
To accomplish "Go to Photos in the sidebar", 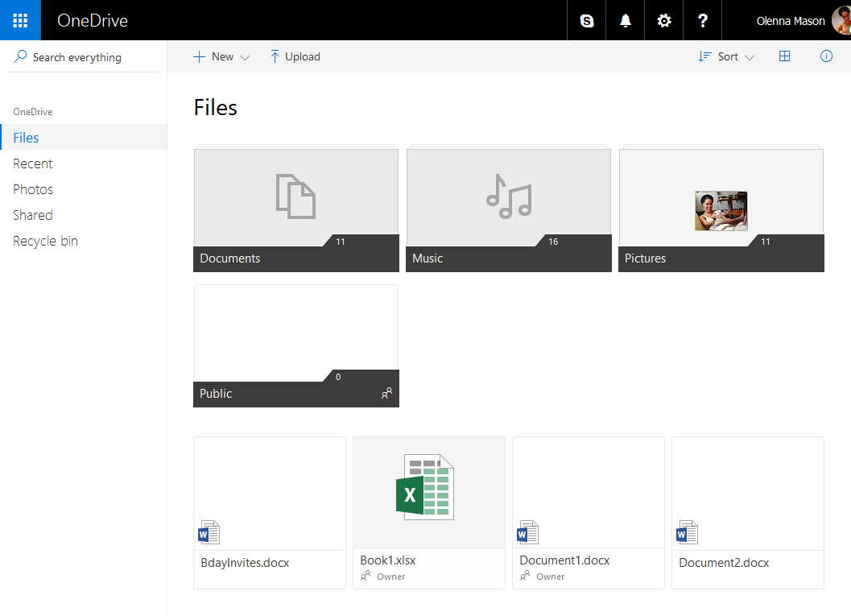I will tap(33, 189).
